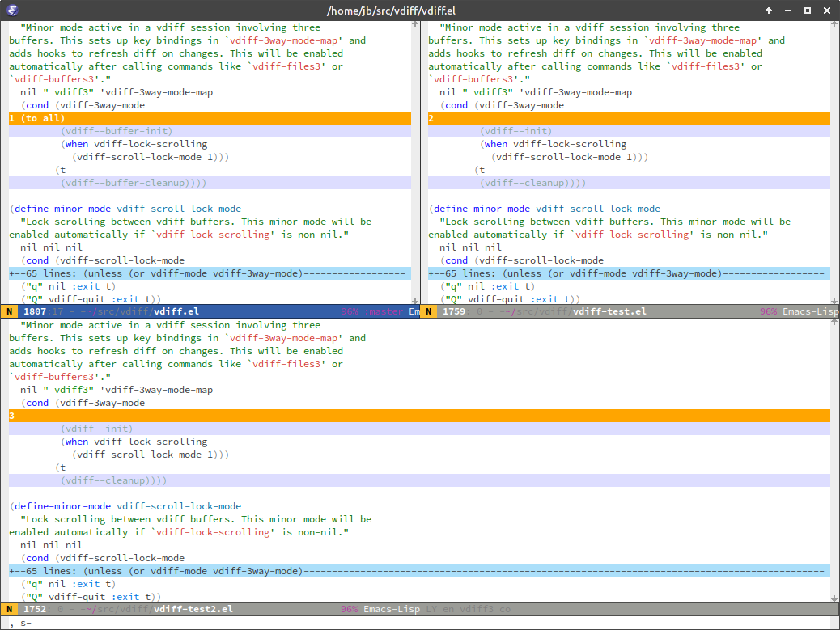The image size is (840, 630).
Task: Click the keep-above arrow in the title bar
Action: [x=768, y=11]
